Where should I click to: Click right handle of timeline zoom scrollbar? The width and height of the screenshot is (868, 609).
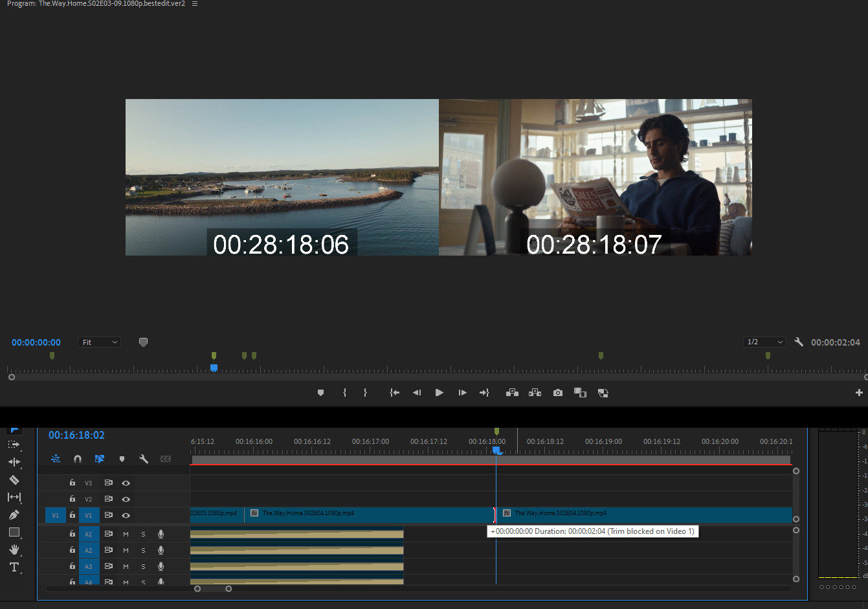228,588
